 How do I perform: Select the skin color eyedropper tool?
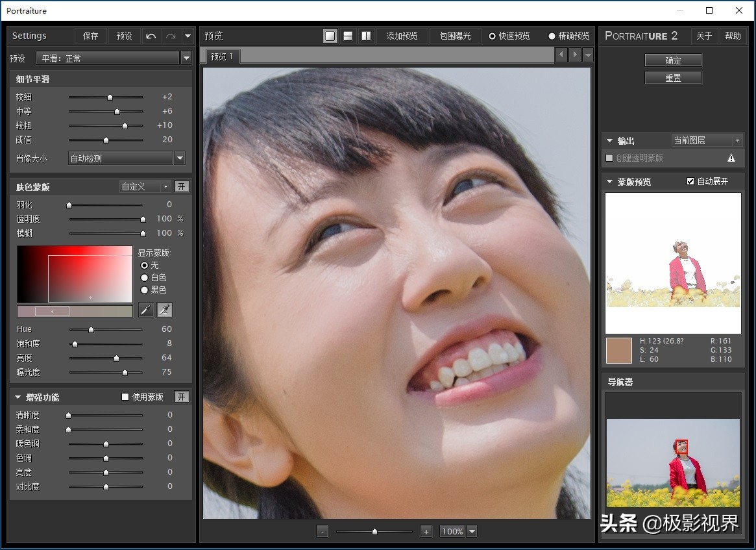[147, 310]
